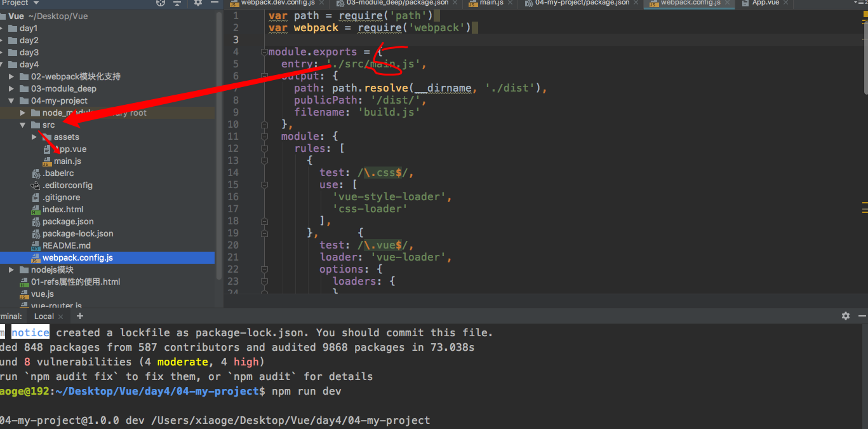The width and height of the screenshot is (868, 429).
Task: Select webpack.config.js in project tree
Action: coord(107,258)
